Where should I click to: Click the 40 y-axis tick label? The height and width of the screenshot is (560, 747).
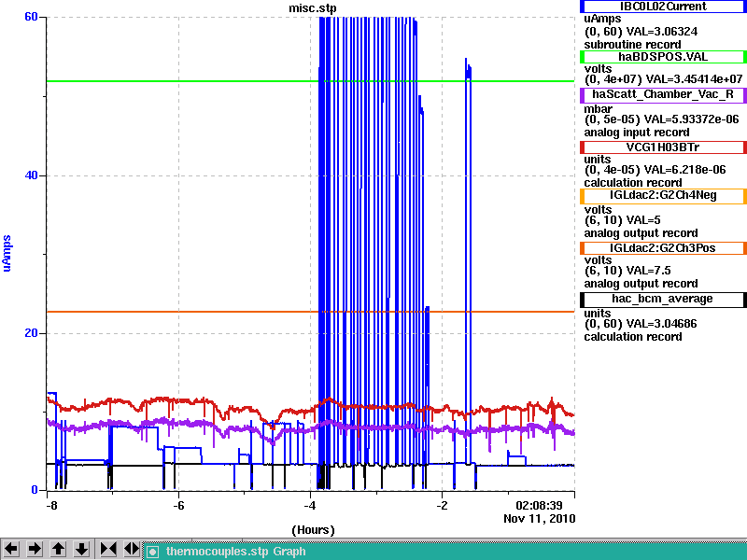(x=31, y=175)
